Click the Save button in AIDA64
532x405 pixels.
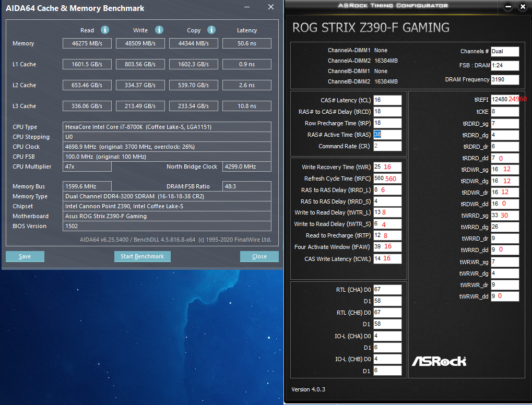25,256
